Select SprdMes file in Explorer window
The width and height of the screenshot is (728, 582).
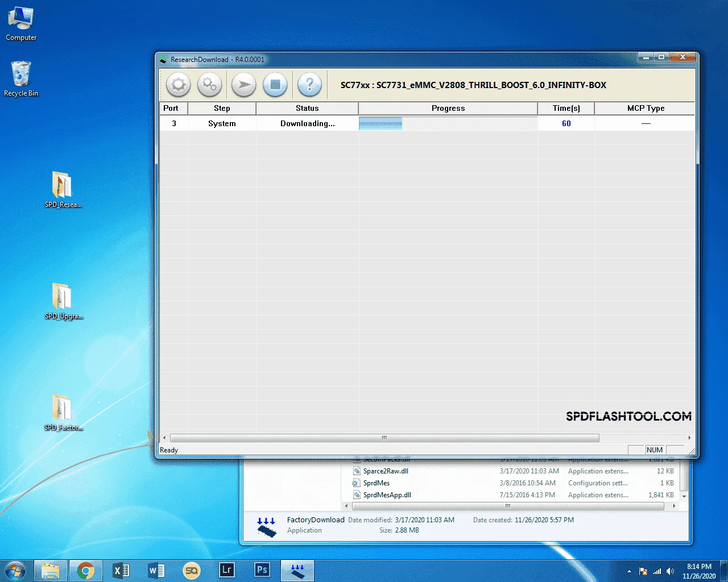[x=377, y=483]
